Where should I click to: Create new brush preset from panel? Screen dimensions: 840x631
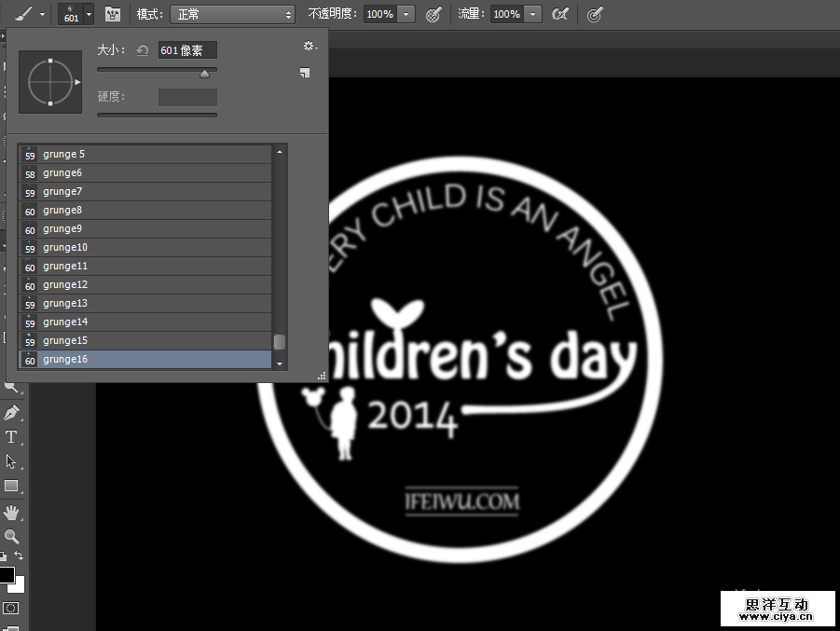coord(305,73)
